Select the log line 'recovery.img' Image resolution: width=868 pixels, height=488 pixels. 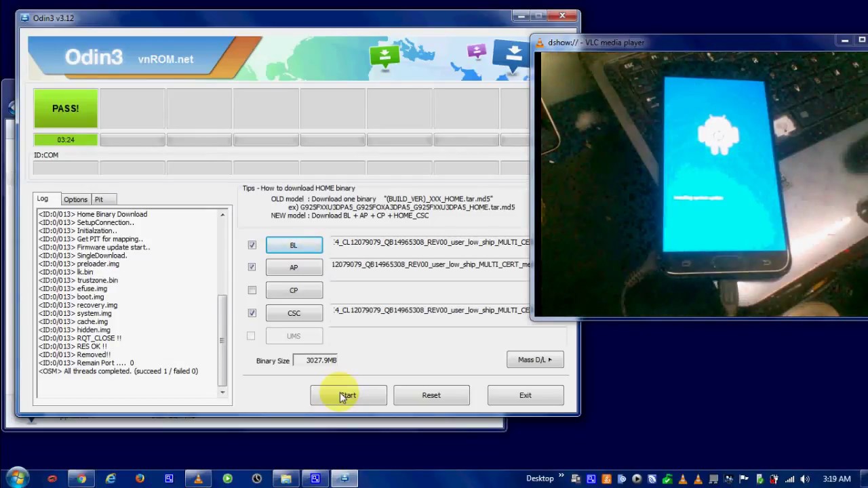tap(77, 305)
